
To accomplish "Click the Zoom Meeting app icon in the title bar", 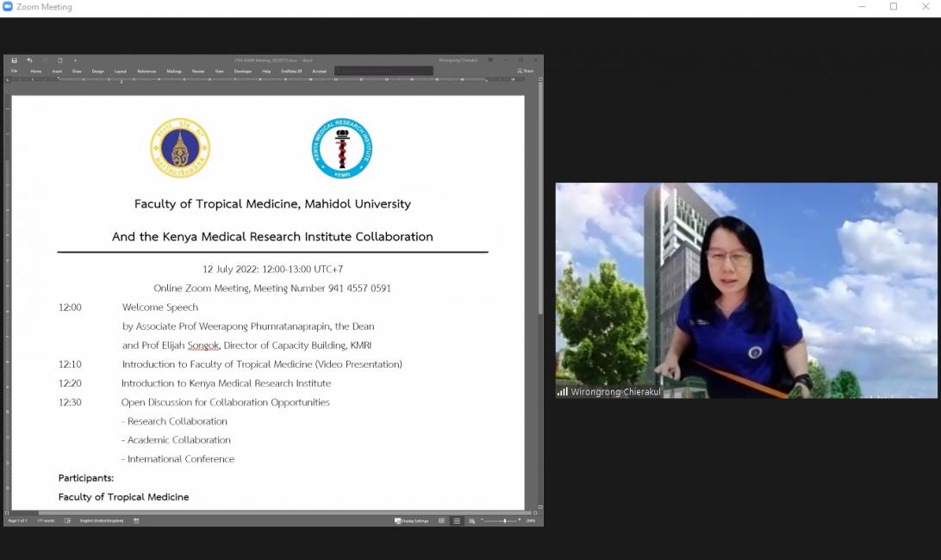I will [7, 7].
